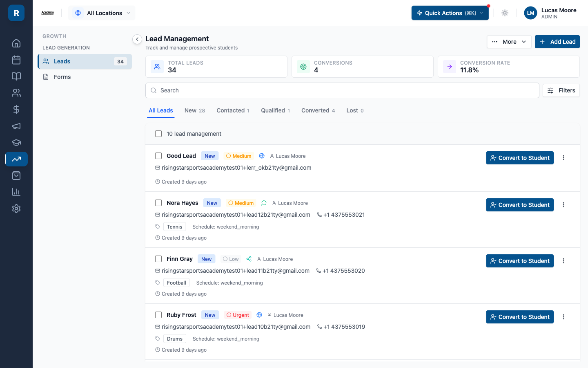Click the LM user avatar
Screen dimensions: 588x368
[x=530, y=13]
